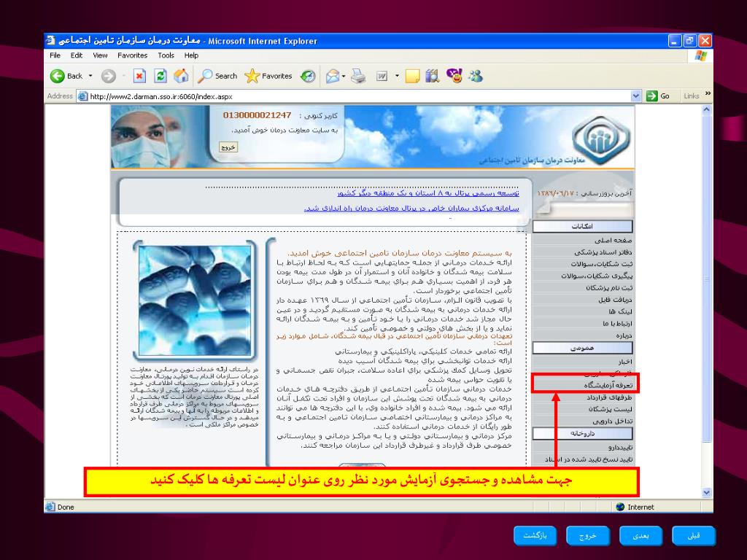Viewport: 747px width, 560px height.
Task: Expand the Mail button dropdown arrow
Action: tap(344, 76)
